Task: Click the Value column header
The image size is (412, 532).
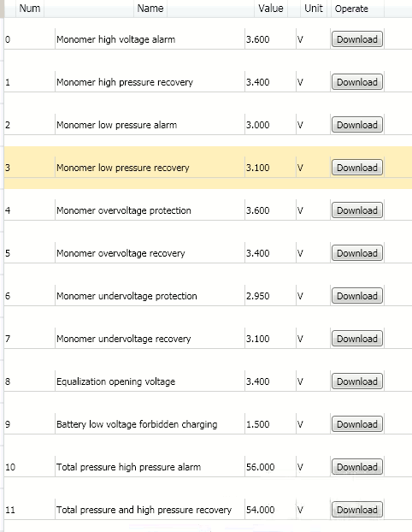Action: tap(271, 9)
